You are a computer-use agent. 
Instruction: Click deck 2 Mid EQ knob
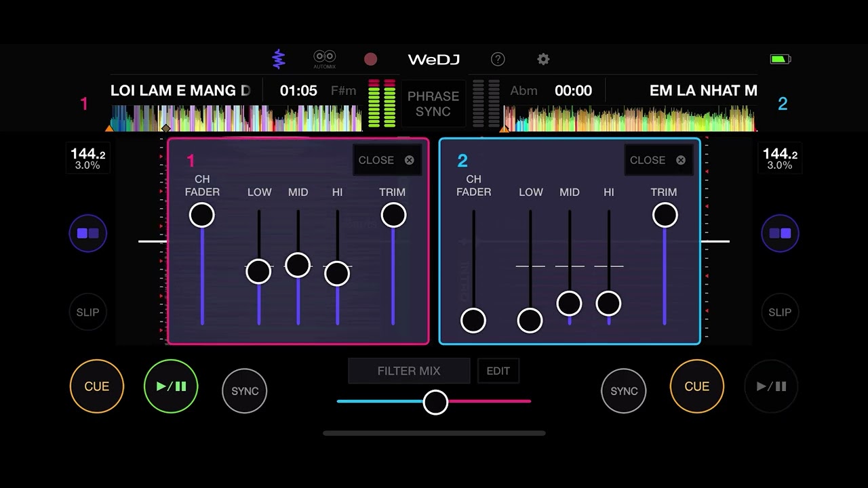tap(569, 304)
